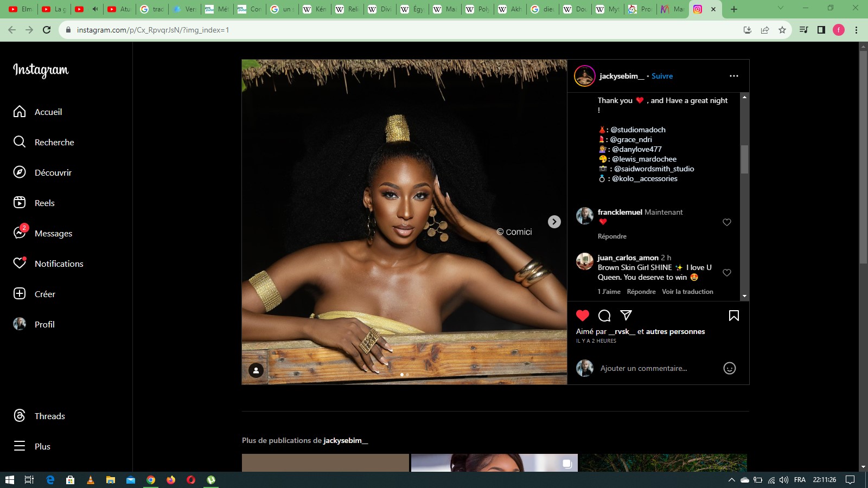This screenshot has width=868, height=488.
Task: Click the tagged people icon on photo
Action: click(x=256, y=370)
